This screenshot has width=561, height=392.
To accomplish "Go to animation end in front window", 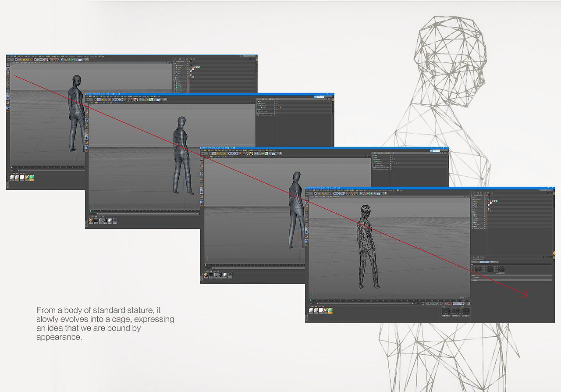I will (441, 303).
